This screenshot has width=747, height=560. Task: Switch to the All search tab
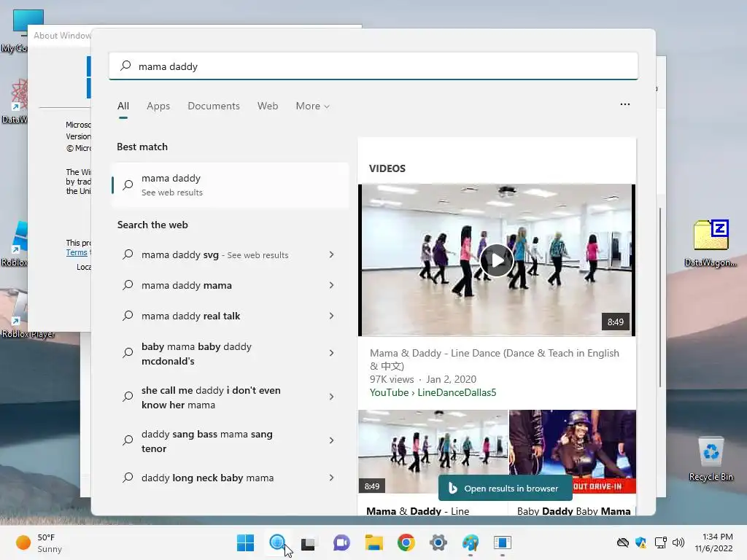click(x=123, y=106)
